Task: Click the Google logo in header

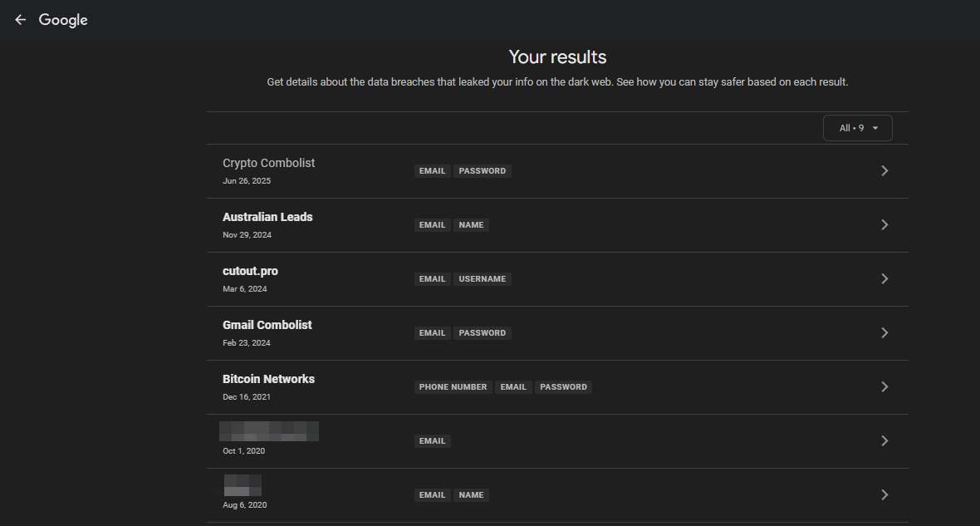Action: (x=63, y=20)
